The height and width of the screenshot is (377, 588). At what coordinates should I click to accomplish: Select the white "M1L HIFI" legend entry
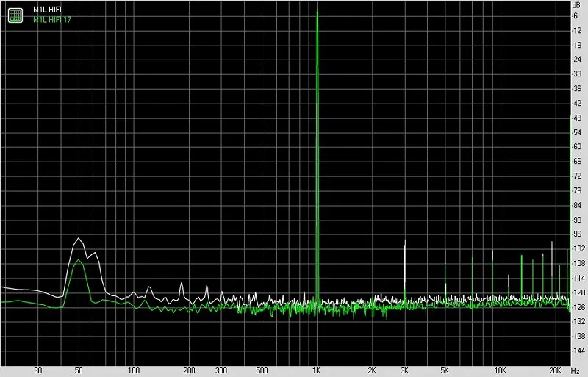[x=47, y=10]
